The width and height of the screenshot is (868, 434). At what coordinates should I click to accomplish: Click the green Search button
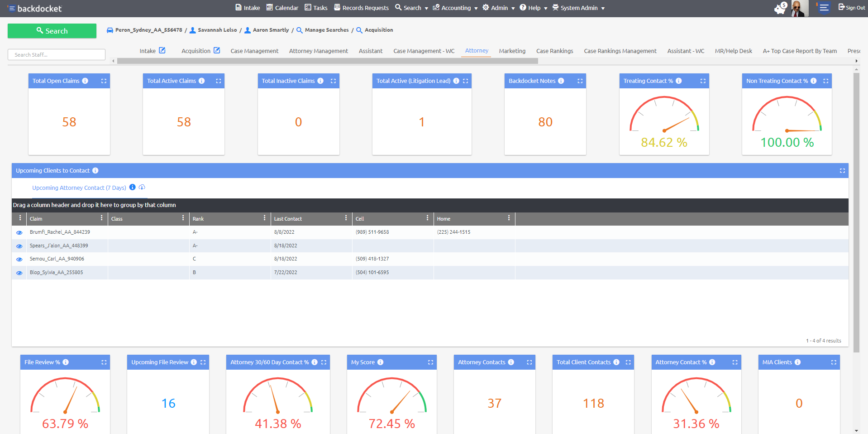tap(52, 31)
